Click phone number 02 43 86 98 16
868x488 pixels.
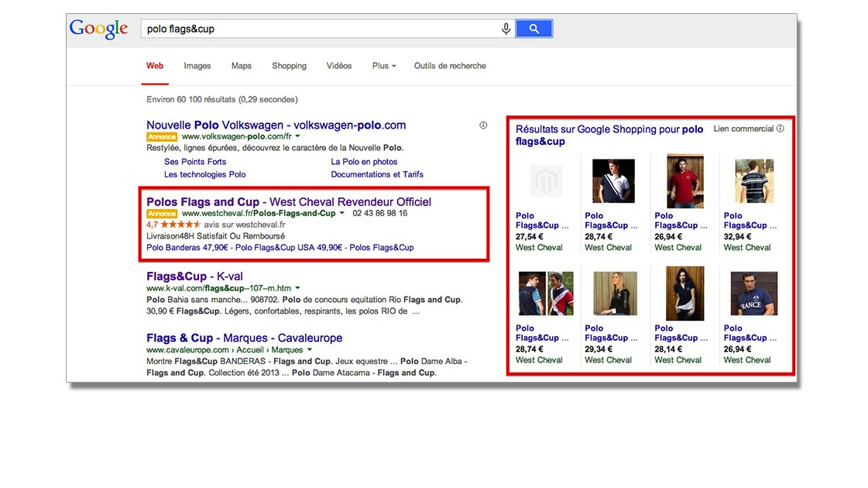(x=379, y=213)
